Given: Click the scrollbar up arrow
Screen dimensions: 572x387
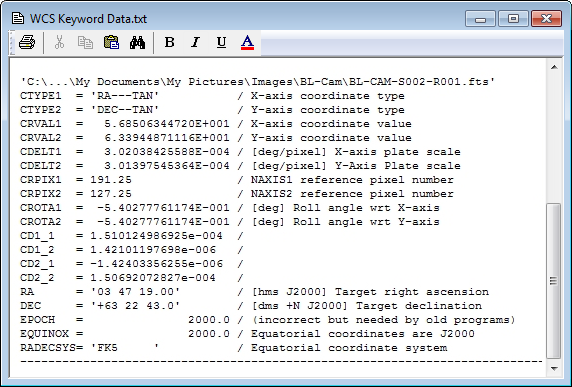Looking at the screenshot, I should coord(554,67).
